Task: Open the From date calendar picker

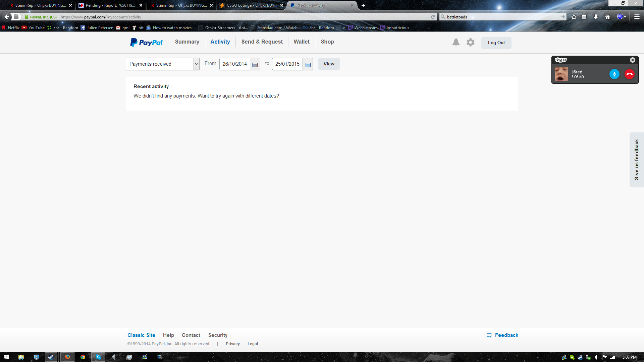Action: coord(255,64)
